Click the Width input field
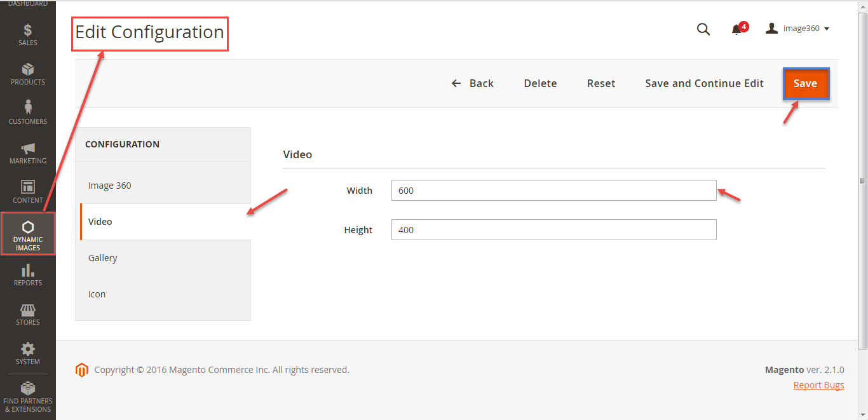The width and height of the screenshot is (868, 420). click(553, 190)
